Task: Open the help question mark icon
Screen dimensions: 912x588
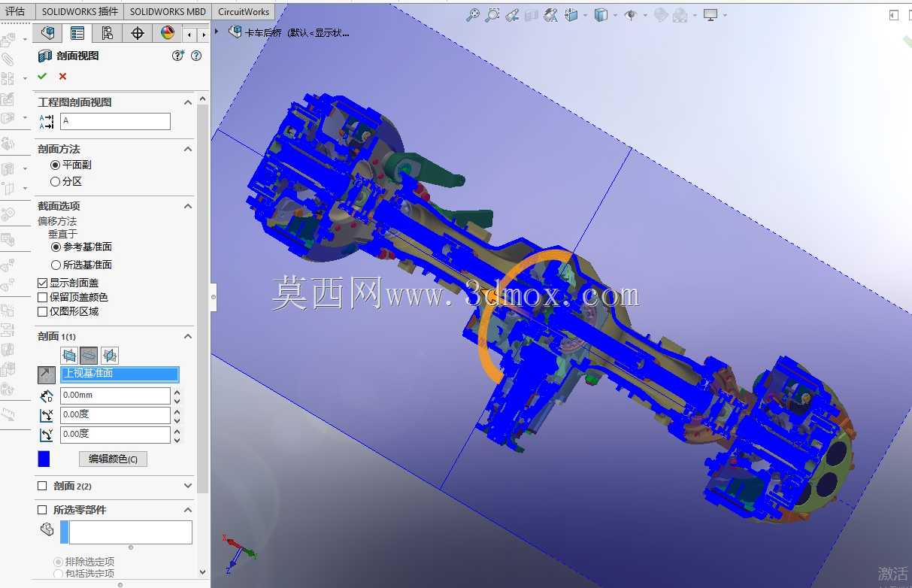Action: point(197,56)
